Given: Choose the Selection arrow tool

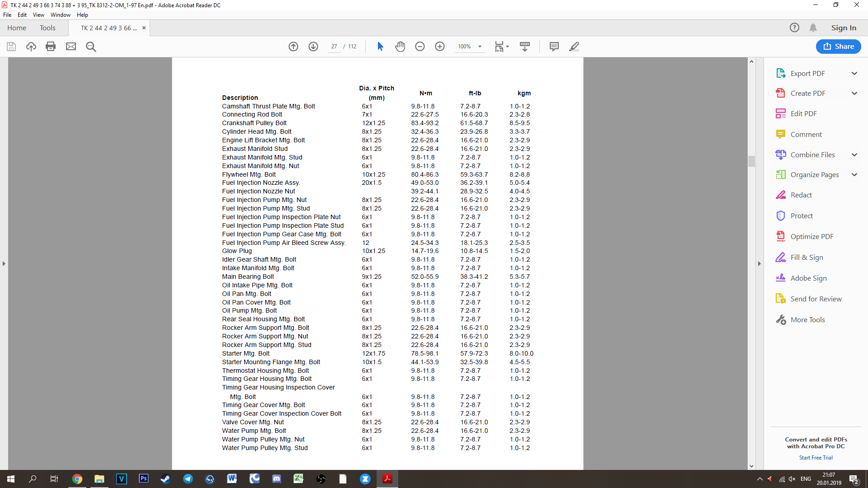Looking at the screenshot, I should pyautogui.click(x=380, y=47).
